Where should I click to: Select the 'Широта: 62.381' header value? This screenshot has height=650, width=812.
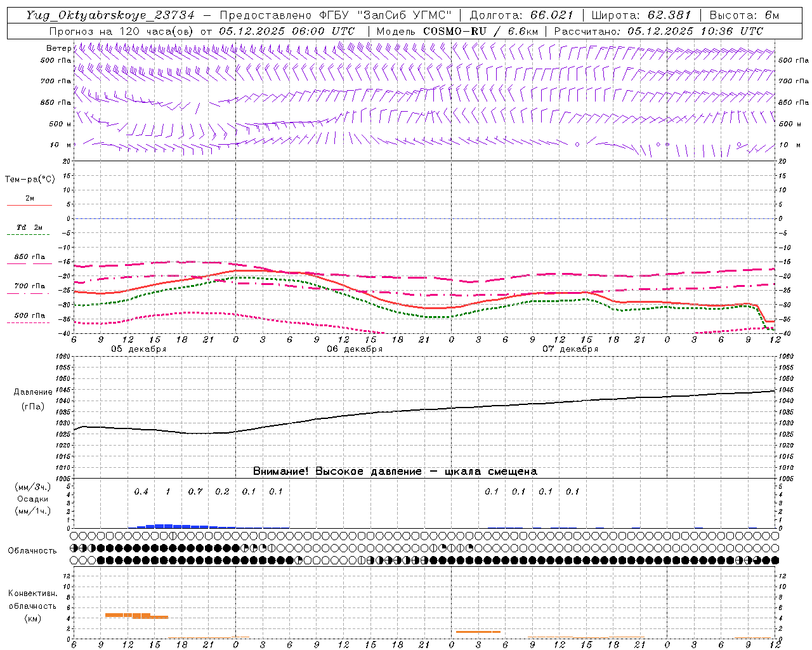tap(641, 15)
